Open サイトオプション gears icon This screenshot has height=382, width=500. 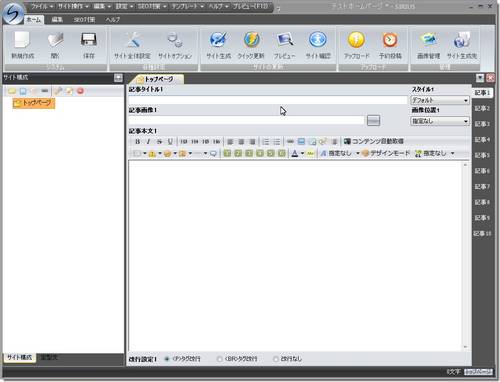[x=175, y=40]
